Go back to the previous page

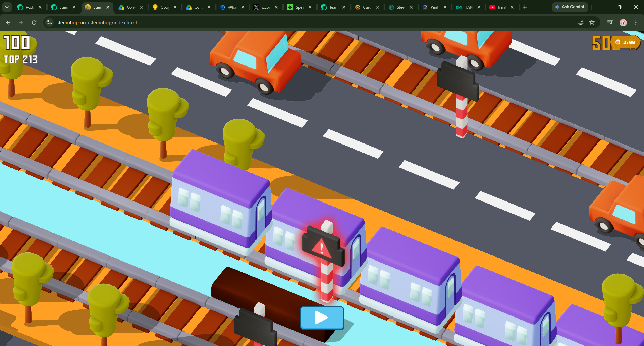point(8,22)
